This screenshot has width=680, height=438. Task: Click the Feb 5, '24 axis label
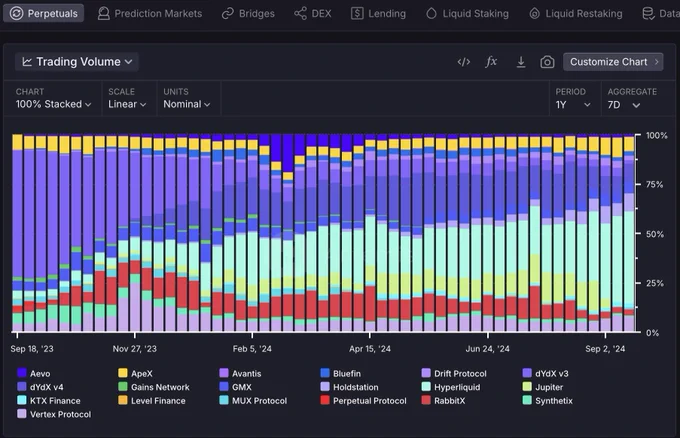coord(252,349)
